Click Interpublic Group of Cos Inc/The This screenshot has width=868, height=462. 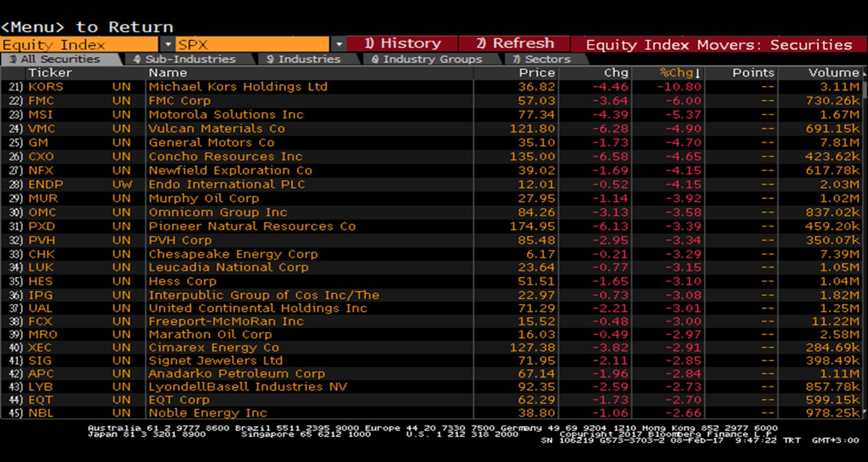click(264, 295)
